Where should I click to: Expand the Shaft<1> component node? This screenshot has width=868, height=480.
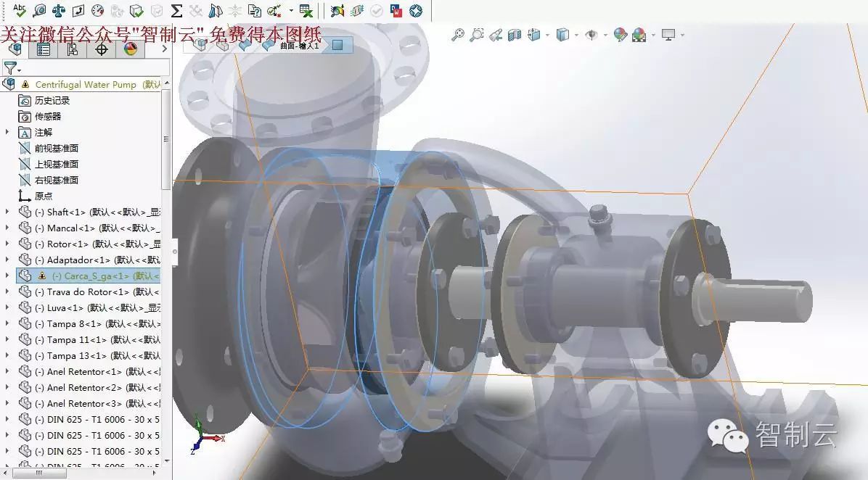coord(7,212)
